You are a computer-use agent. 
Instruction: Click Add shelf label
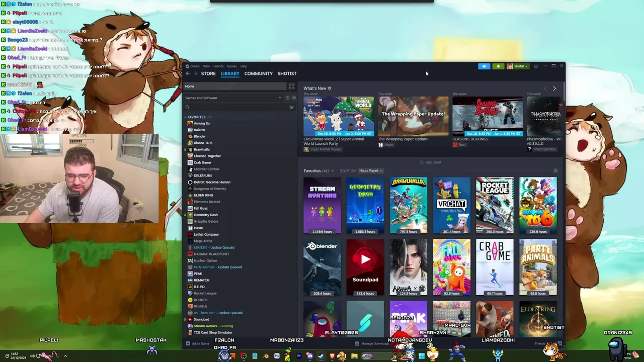coord(433,162)
